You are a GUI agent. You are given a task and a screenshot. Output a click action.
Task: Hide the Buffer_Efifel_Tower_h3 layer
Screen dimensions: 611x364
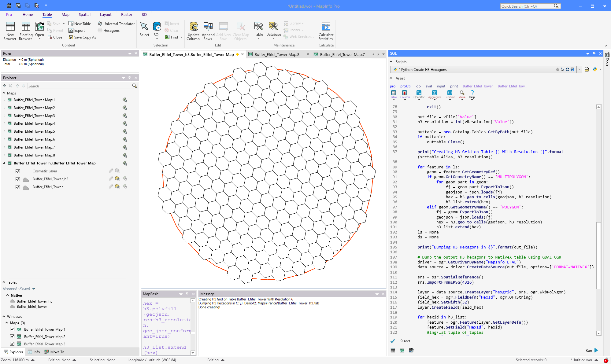tap(18, 179)
